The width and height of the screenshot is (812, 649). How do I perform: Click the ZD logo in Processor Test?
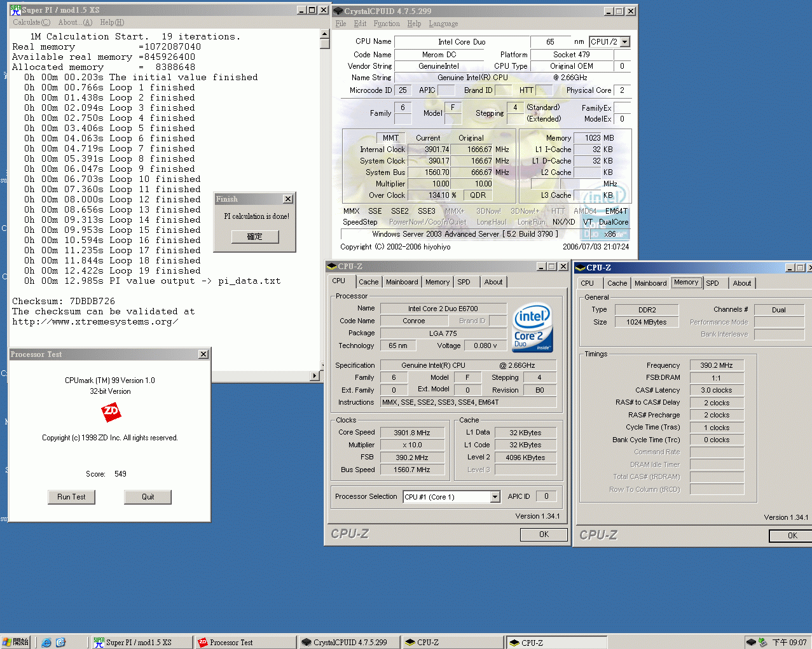111,413
